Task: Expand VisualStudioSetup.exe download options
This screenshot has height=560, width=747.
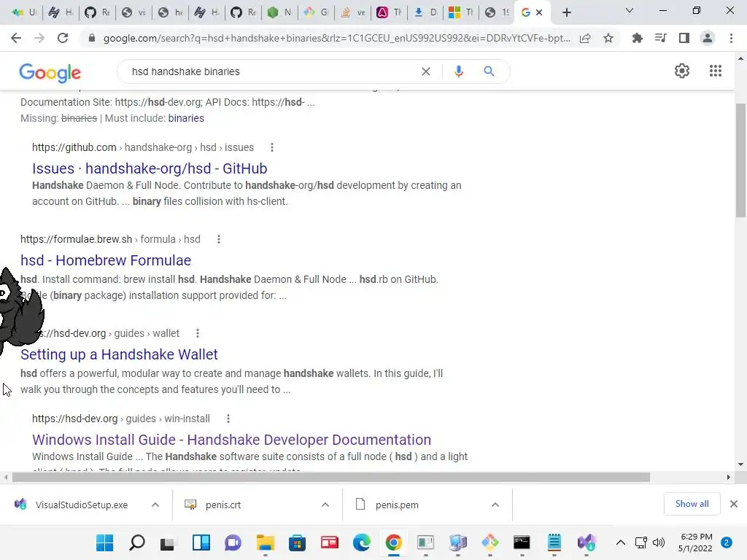Action: pos(155,505)
